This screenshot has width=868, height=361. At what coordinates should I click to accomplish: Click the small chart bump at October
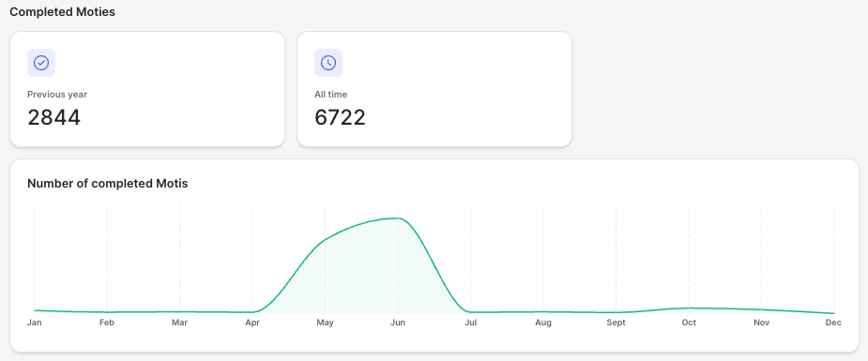[x=689, y=308]
